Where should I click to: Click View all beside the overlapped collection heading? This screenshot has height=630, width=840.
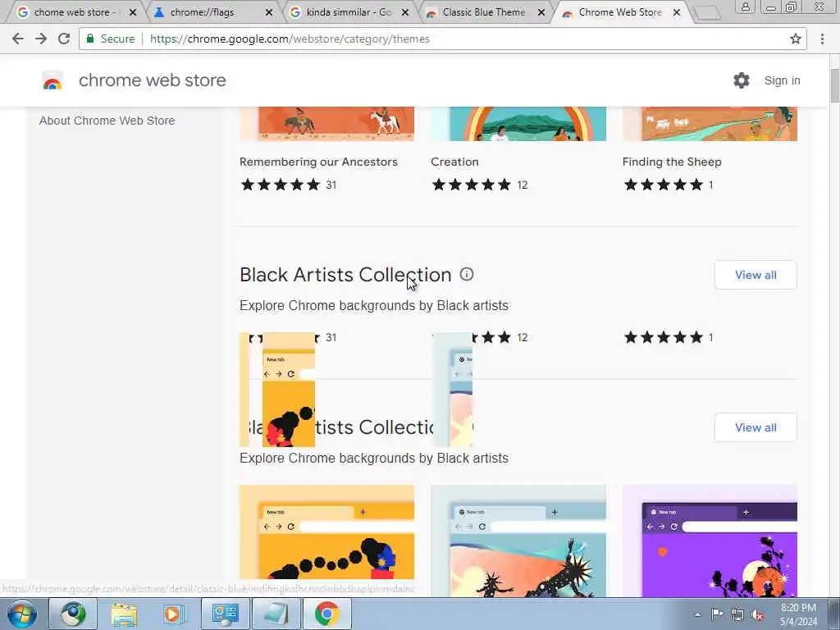756,427
